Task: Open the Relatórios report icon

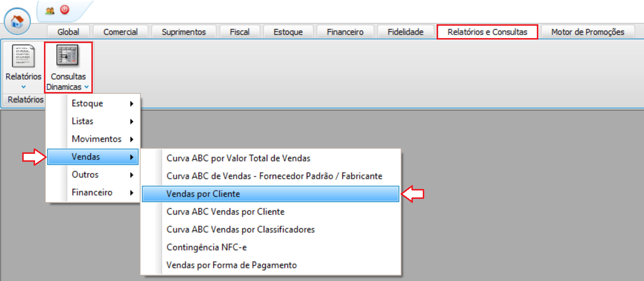Action: (23, 56)
